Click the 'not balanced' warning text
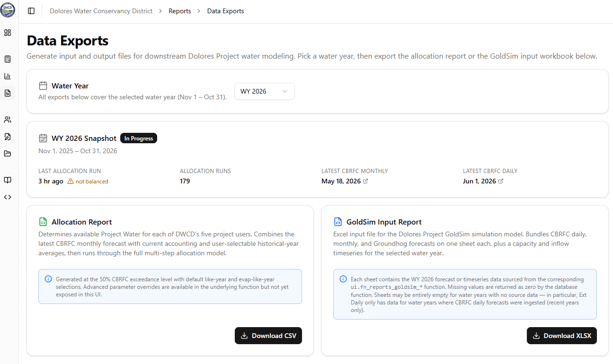Viewport: 613px width, 364px height. coord(92,182)
